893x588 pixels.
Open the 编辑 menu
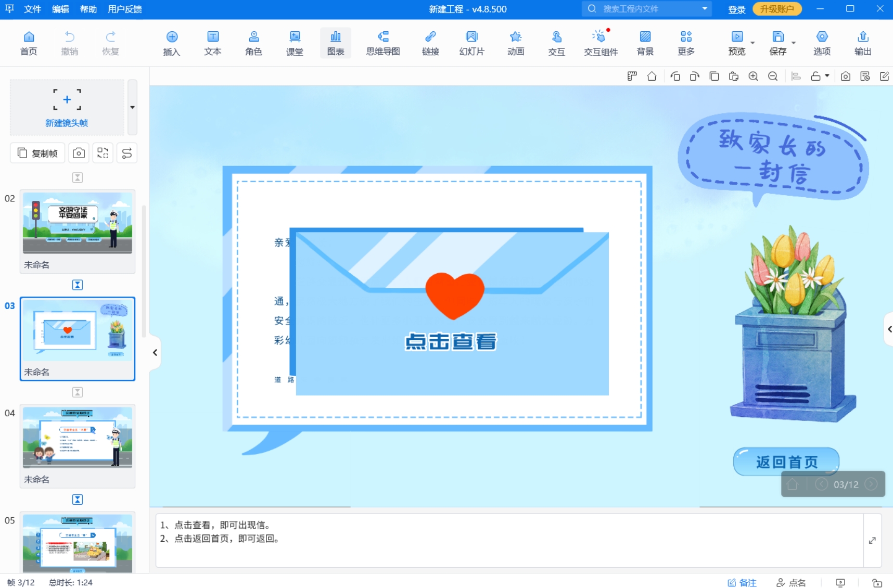point(60,9)
